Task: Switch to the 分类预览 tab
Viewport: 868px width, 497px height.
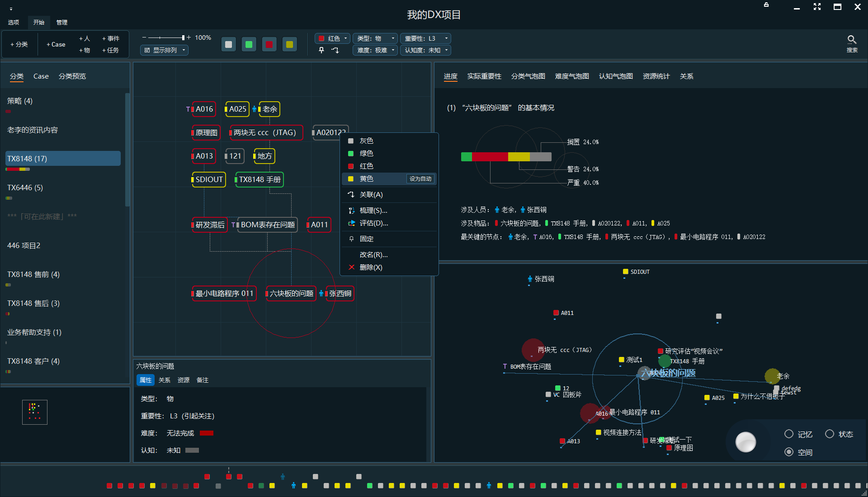Action: point(72,76)
